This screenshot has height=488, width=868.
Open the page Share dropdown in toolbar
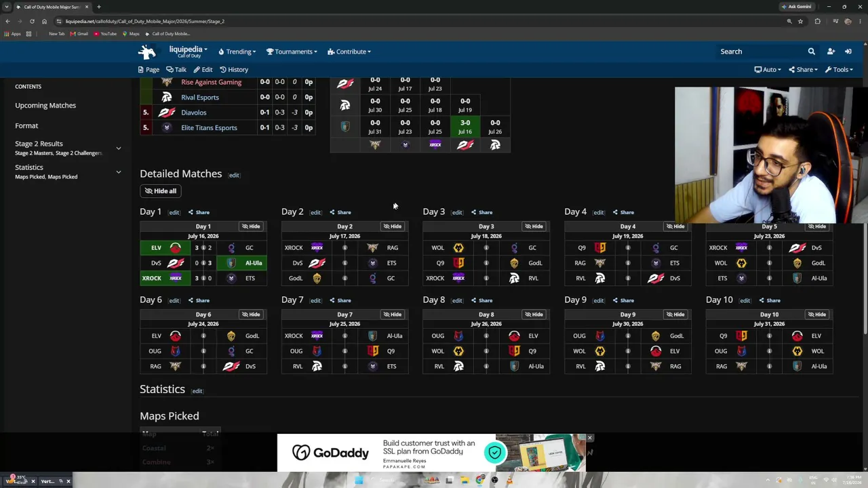tap(803, 70)
